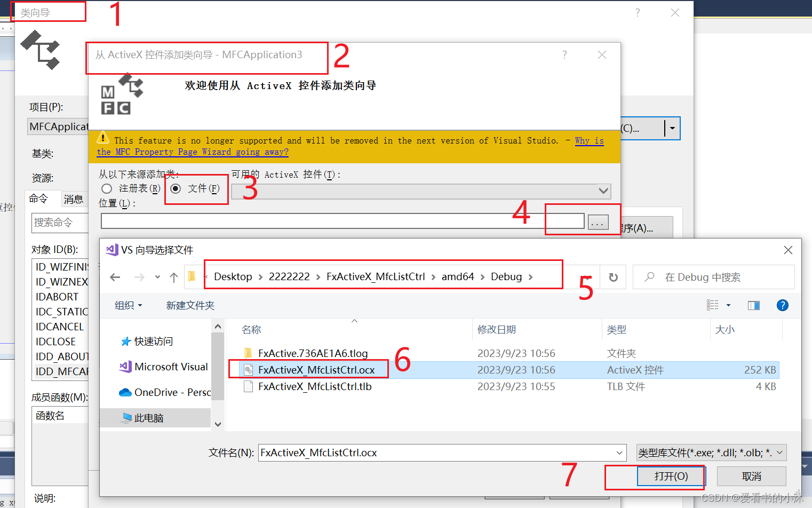Viewport: 812px width, 508px height.
Task: Go back in the file dialog
Action: click(x=115, y=277)
